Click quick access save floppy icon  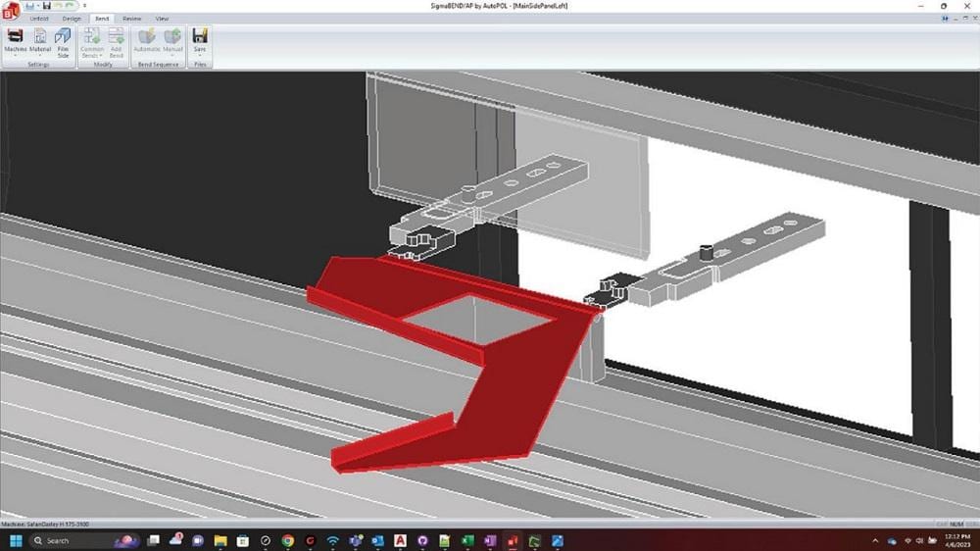coord(46,6)
